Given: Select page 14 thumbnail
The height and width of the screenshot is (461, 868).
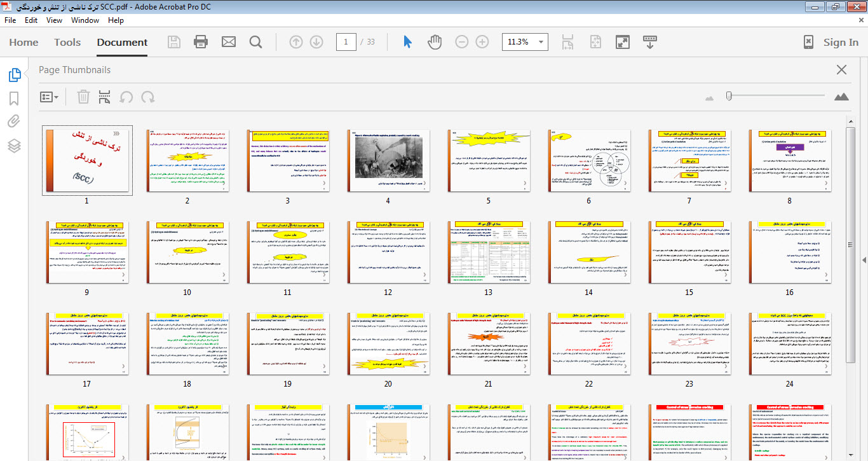Looking at the screenshot, I should (x=588, y=252).
